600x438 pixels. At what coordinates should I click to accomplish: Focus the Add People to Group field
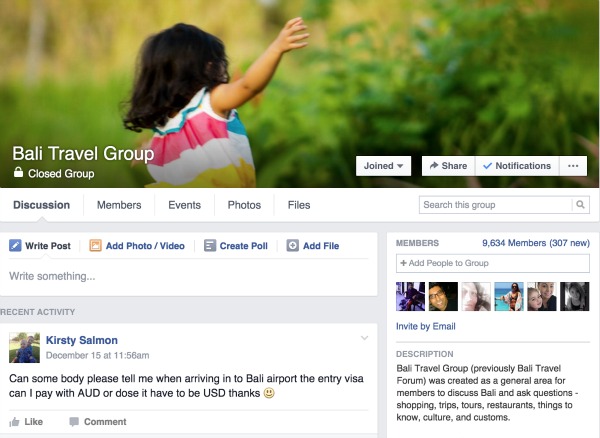pyautogui.click(x=493, y=263)
